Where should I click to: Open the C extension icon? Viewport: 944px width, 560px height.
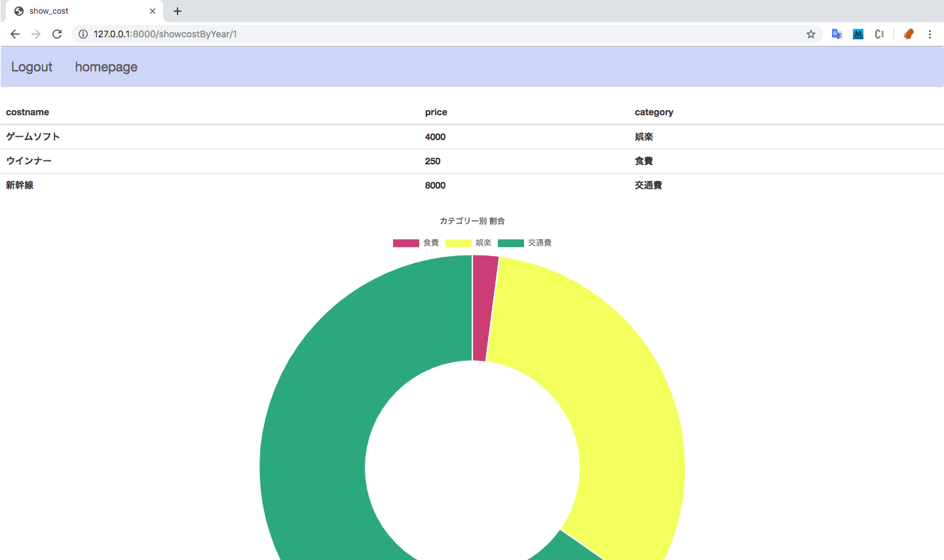tap(879, 34)
